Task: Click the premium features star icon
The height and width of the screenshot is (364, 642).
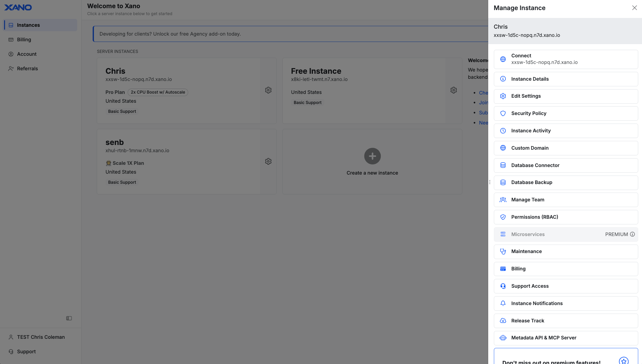Action: [623, 361]
